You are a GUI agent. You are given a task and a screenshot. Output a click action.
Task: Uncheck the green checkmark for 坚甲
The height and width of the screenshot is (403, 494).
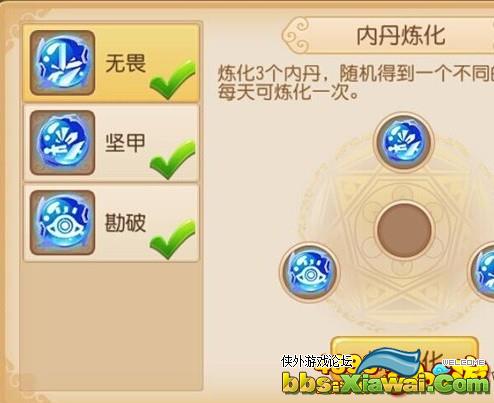click(x=172, y=159)
